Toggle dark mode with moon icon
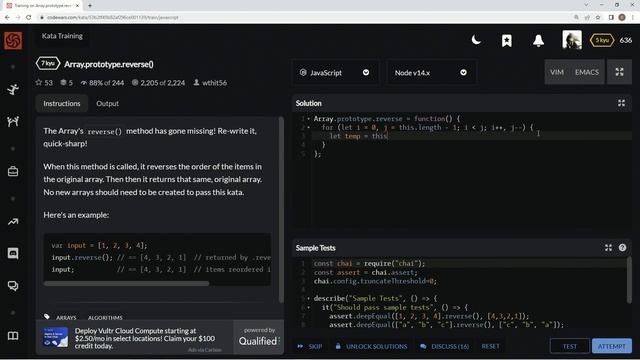 [x=476, y=40]
